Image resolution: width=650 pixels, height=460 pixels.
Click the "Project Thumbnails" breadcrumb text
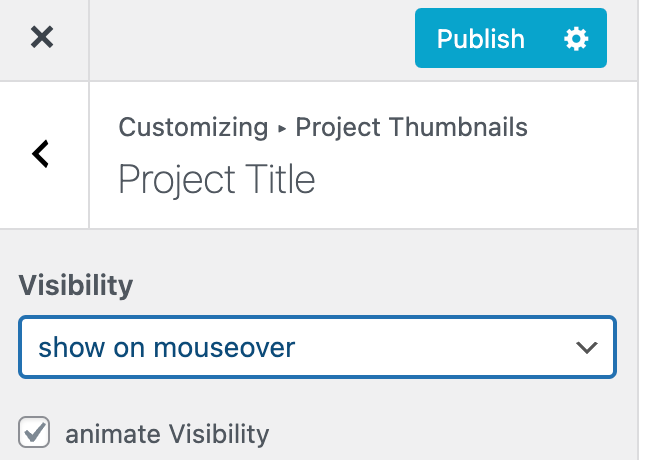point(412,128)
